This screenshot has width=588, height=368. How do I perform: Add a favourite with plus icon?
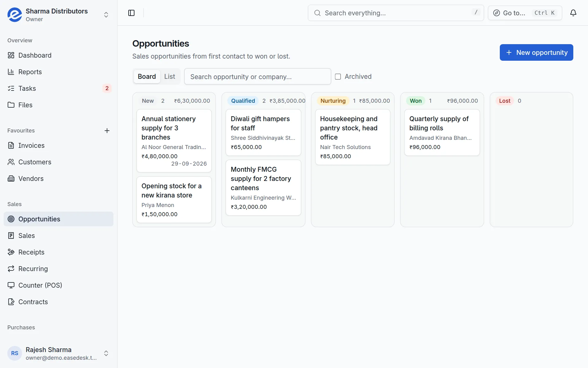(107, 131)
